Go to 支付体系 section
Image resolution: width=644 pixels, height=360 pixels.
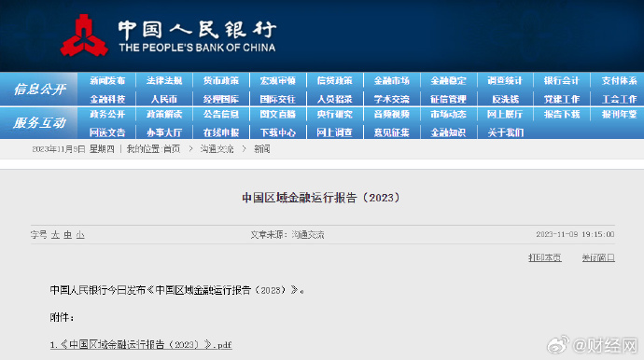[619, 81]
